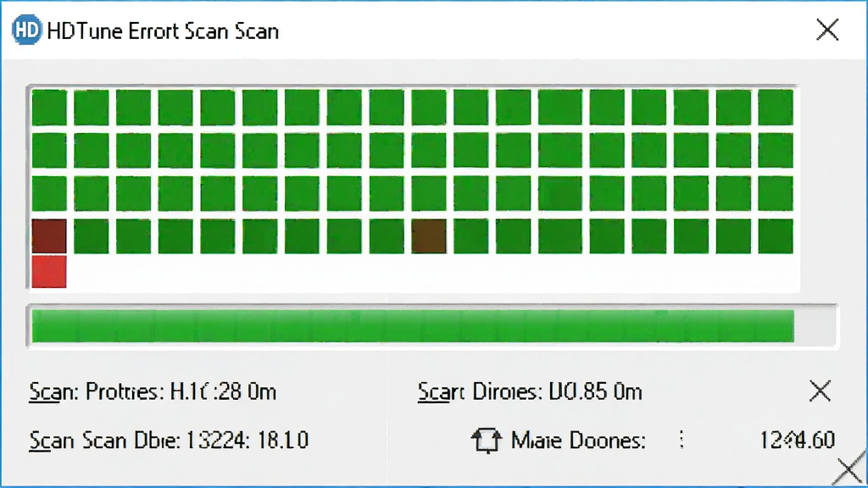The width and height of the screenshot is (868, 488).
Task: Open the three-dot menu after Maie Doones
Action: click(x=682, y=440)
